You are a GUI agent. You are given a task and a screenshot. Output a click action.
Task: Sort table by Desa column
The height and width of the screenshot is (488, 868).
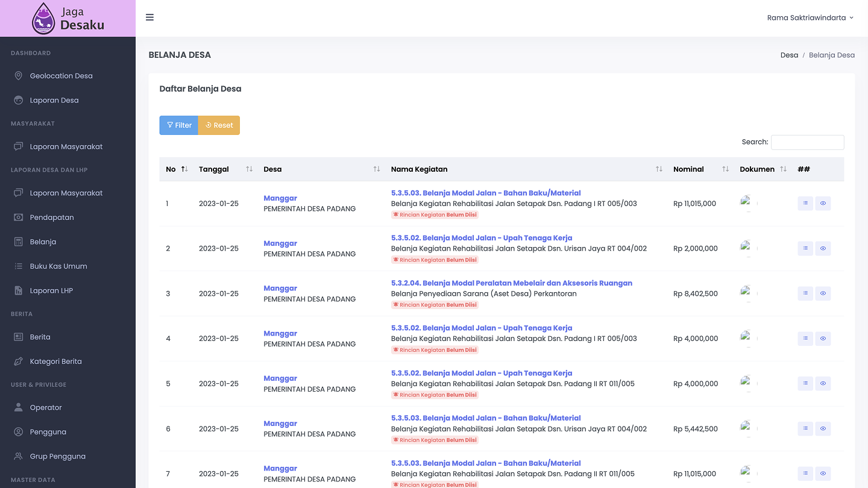coord(321,169)
